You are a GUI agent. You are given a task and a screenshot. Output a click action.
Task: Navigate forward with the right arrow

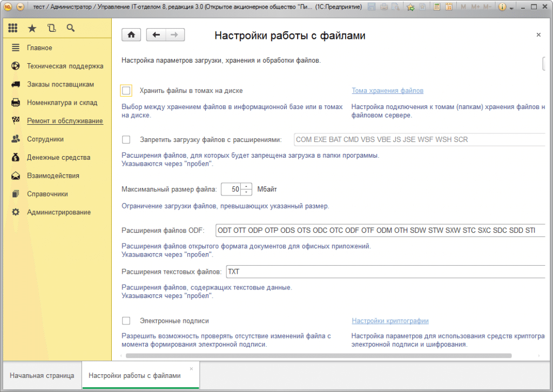[174, 35]
